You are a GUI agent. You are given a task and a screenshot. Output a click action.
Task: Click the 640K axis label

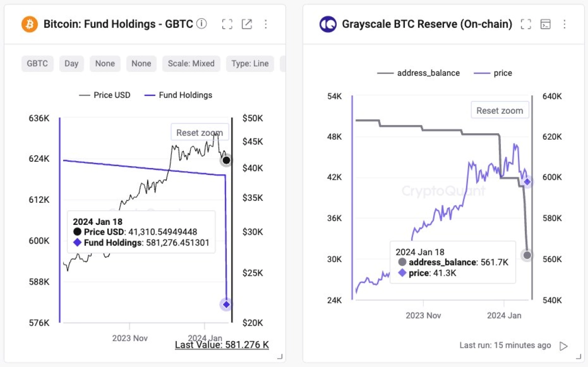(551, 96)
